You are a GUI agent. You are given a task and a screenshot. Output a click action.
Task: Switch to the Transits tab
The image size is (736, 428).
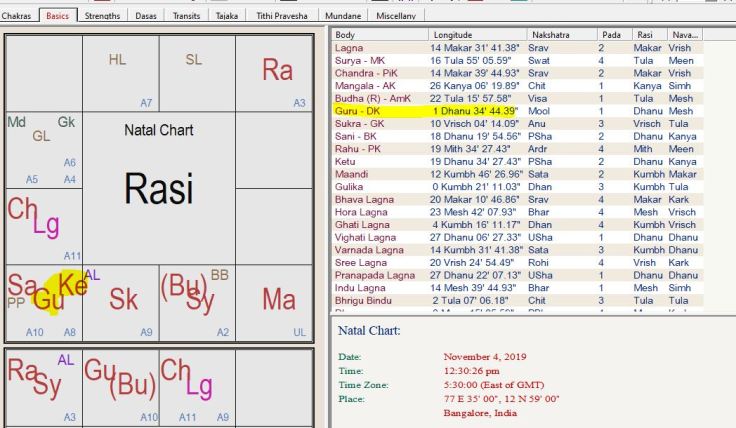186,15
